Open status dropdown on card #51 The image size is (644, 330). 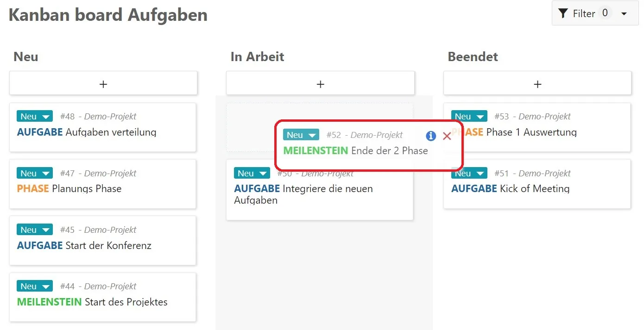point(469,173)
